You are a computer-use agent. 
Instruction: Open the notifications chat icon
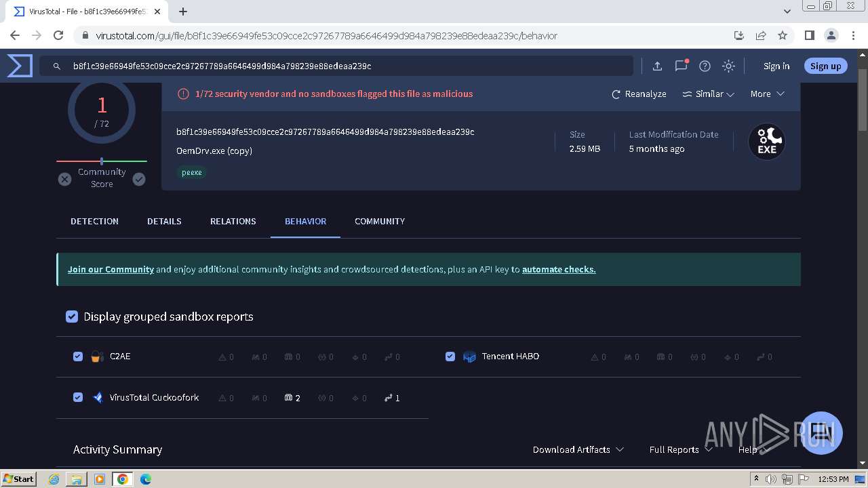pos(681,66)
